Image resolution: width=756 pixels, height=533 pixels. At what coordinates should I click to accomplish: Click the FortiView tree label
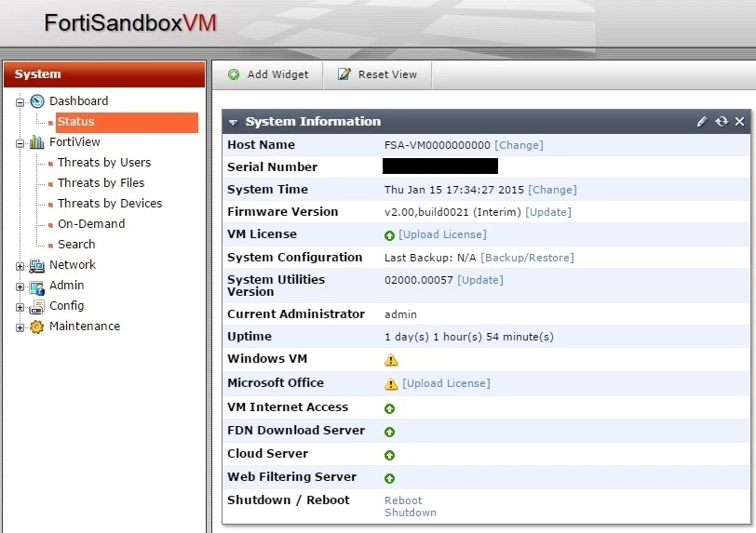[x=74, y=142]
